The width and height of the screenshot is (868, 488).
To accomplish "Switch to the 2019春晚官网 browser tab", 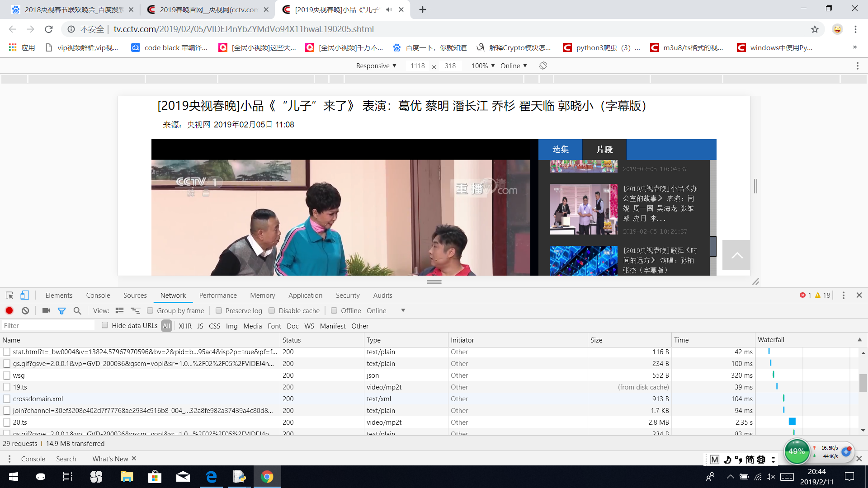I will (208, 9).
